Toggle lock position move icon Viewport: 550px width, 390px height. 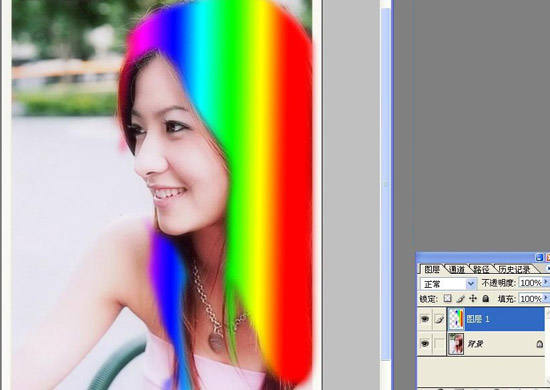pyautogui.click(x=473, y=298)
